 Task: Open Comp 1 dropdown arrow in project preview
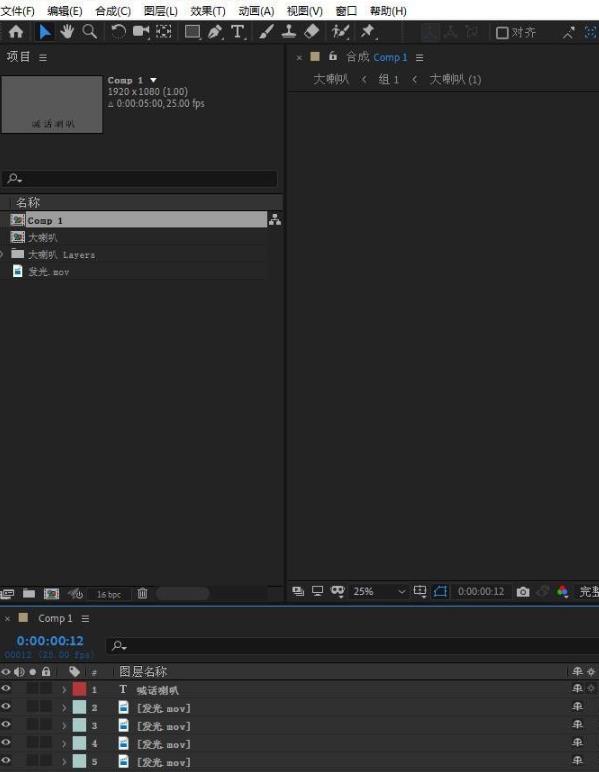tap(154, 80)
